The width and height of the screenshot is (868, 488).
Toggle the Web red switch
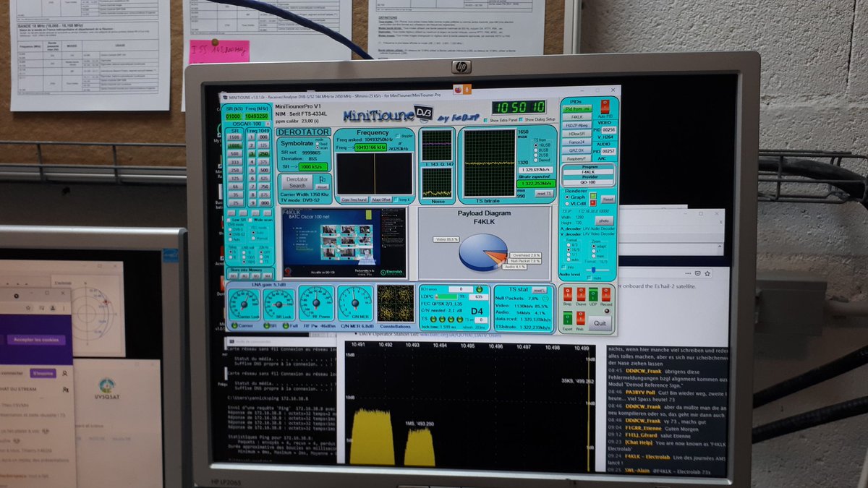[x=580, y=319]
